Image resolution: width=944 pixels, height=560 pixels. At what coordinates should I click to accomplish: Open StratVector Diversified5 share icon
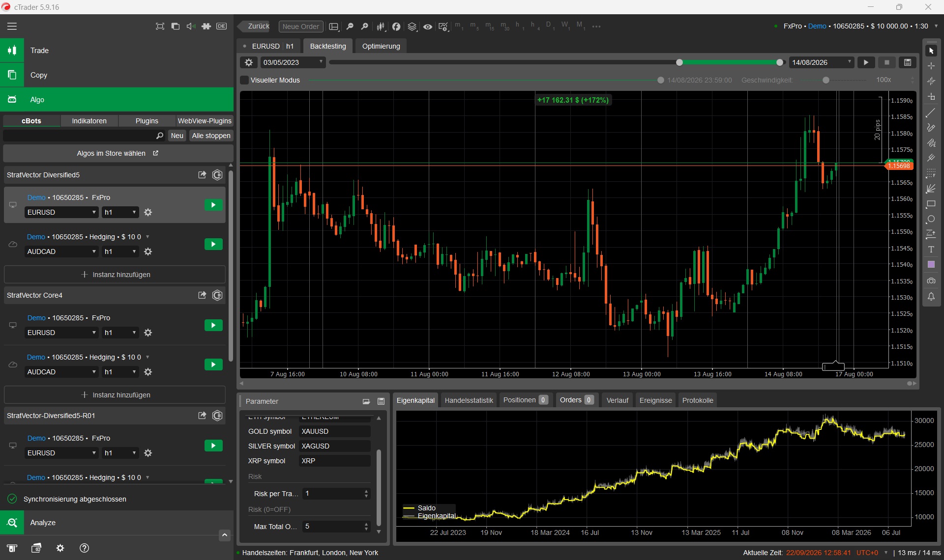point(202,175)
